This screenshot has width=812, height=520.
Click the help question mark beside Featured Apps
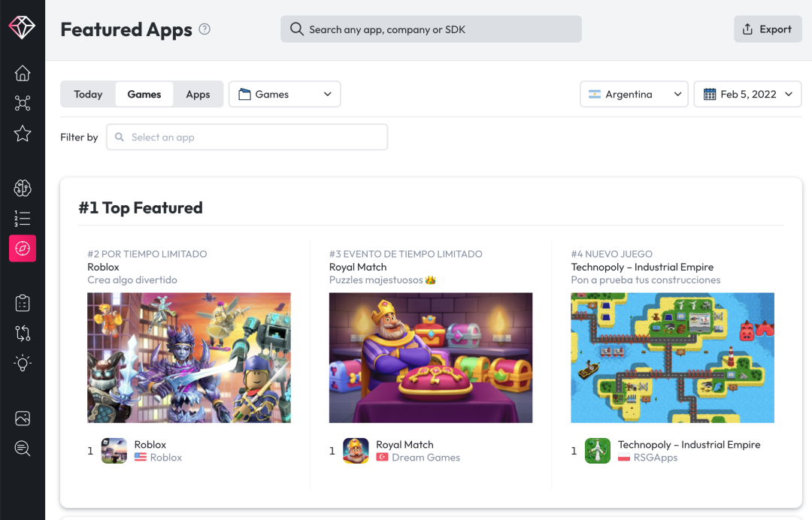click(205, 29)
